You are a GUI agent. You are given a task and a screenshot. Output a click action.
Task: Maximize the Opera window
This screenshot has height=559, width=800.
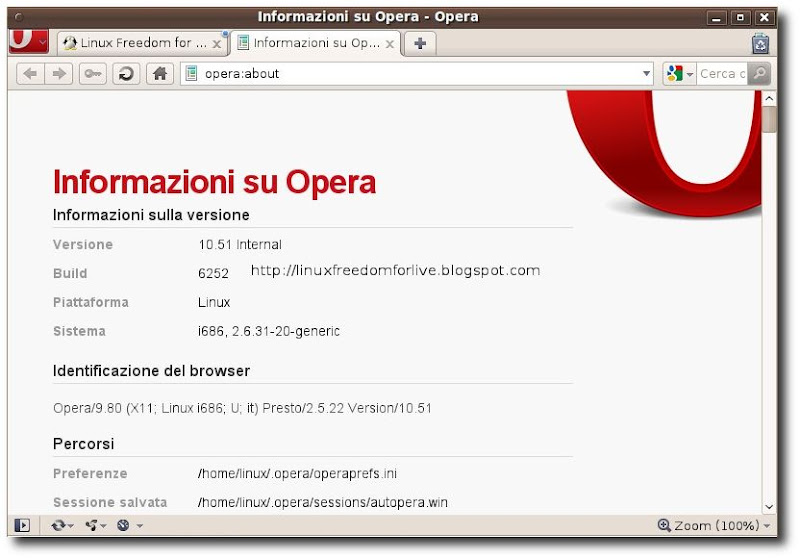click(740, 17)
